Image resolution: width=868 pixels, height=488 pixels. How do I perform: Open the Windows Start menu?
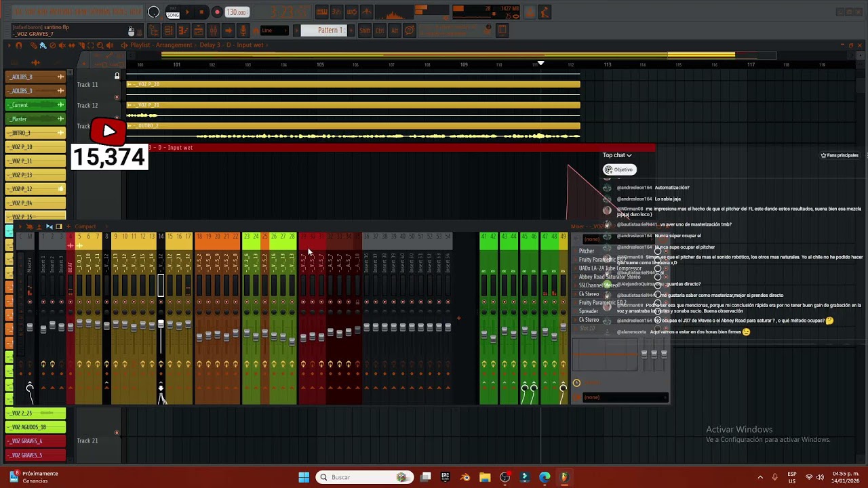click(x=304, y=477)
